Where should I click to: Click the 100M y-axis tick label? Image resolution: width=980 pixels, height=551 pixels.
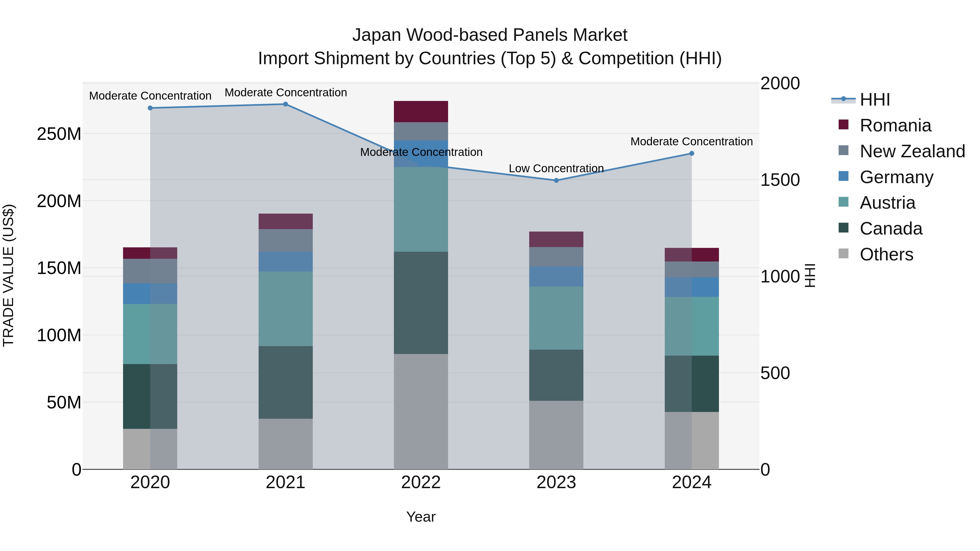tap(59, 335)
